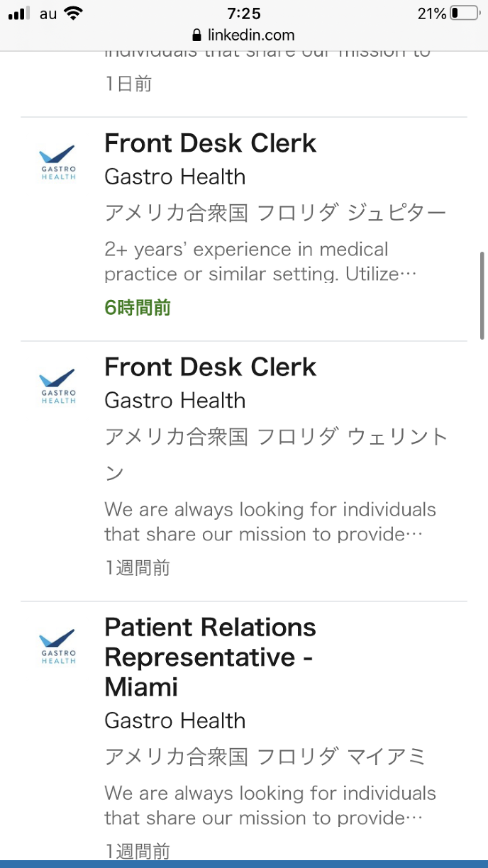Tap the green 6時間前 posting time
Image resolution: width=488 pixels, height=868 pixels.
tap(138, 308)
